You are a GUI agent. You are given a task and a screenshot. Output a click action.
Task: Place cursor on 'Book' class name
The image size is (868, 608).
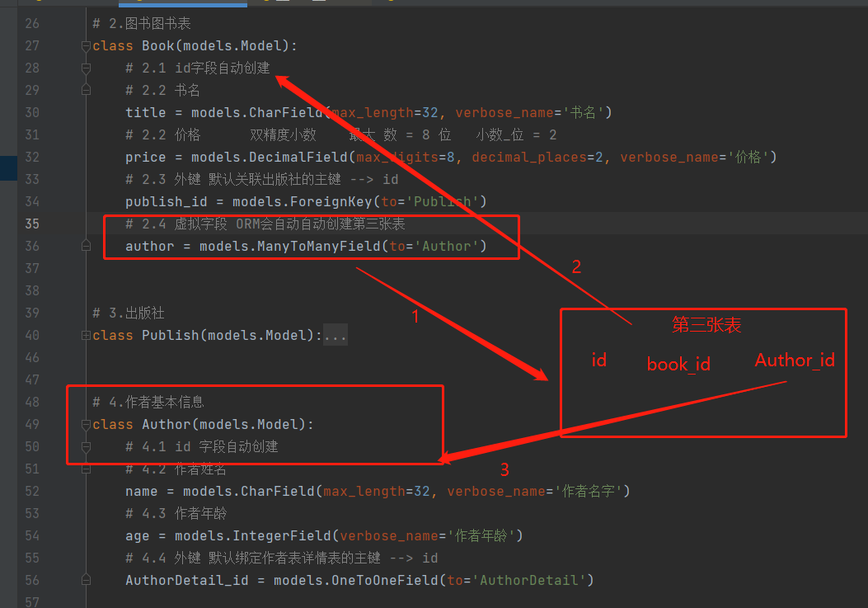157,46
